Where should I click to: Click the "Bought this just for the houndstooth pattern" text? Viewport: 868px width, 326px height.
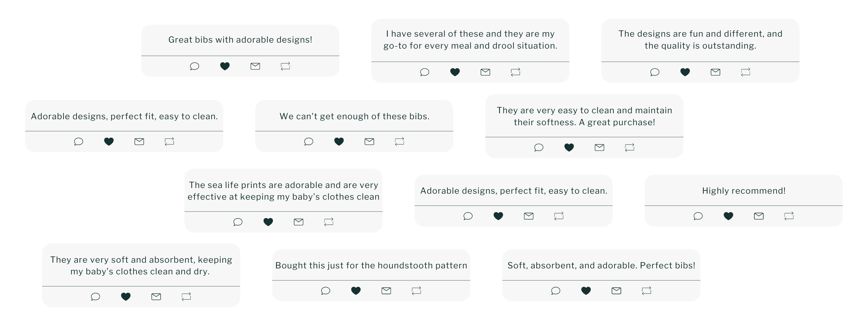(x=371, y=266)
